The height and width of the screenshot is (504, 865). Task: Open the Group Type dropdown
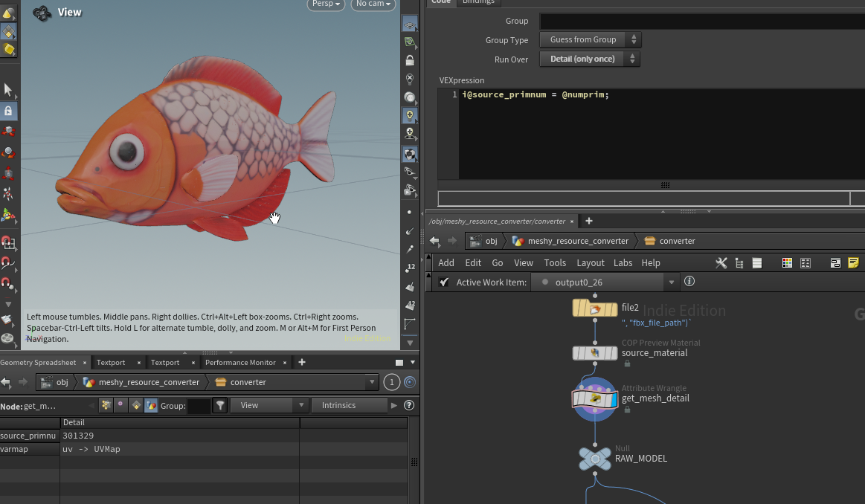pyautogui.click(x=591, y=39)
